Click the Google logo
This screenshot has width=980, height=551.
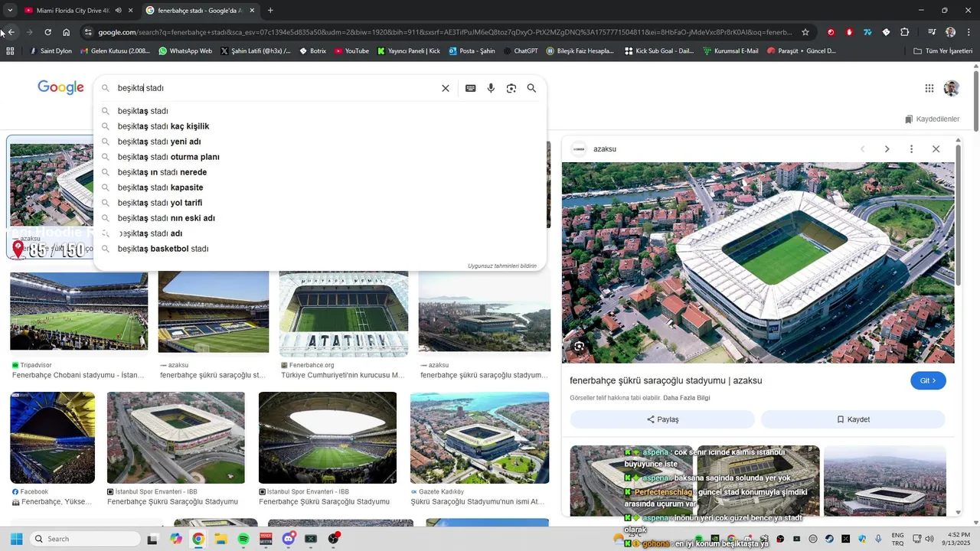click(x=60, y=88)
